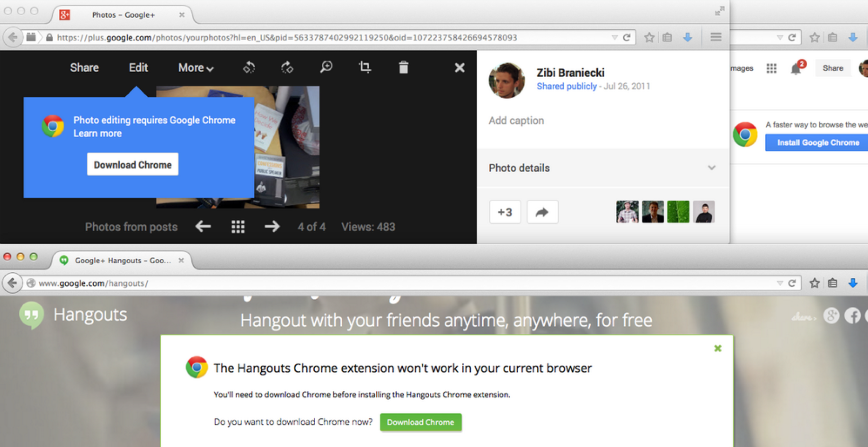Open URL history dropdown in background right window
This screenshot has width=868, height=447.
click(x=779, y=37)
